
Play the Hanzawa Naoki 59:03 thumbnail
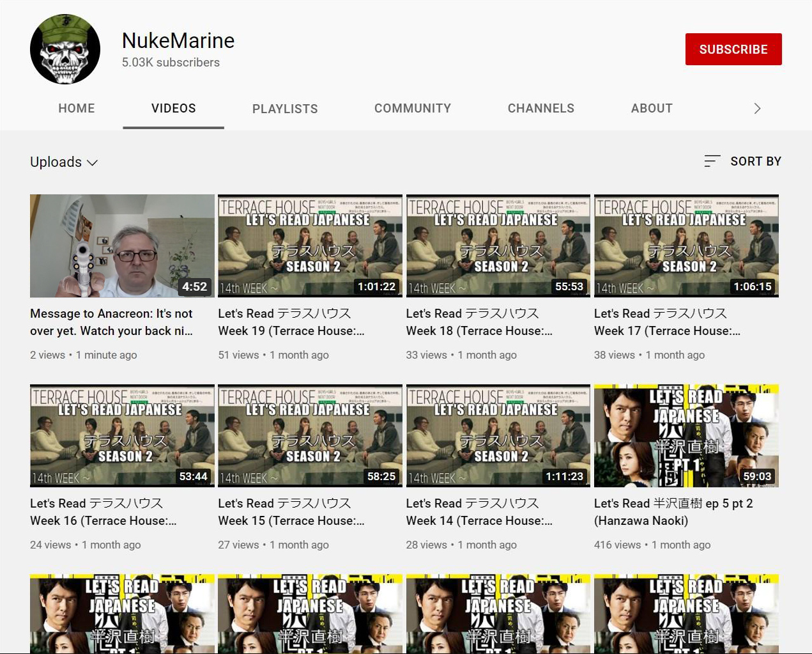pyautogui.click(x=686, y=436)
